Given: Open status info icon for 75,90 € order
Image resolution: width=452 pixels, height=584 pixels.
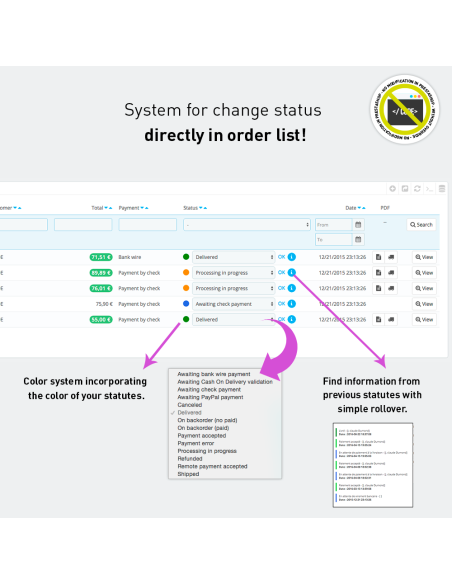Looking at the screenshot, I should tap(292, 304).
